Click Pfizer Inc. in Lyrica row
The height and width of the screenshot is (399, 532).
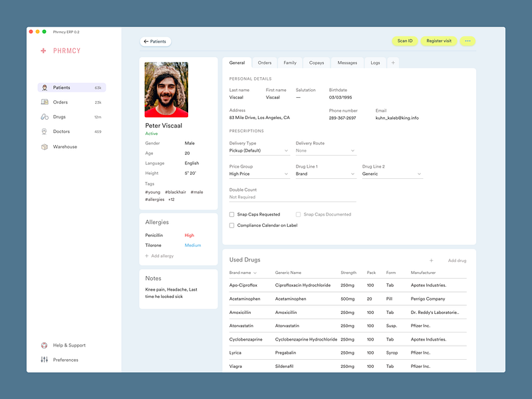coord(420,353)
